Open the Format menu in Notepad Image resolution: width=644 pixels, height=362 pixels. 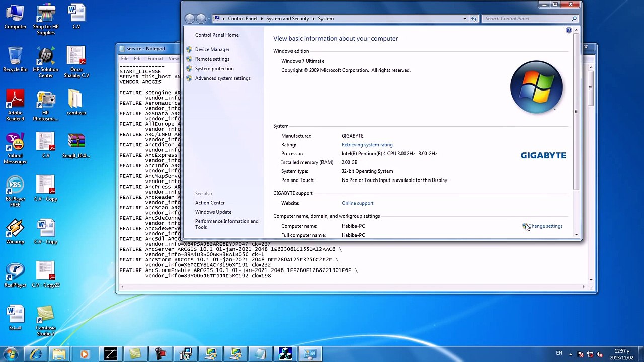155,59
